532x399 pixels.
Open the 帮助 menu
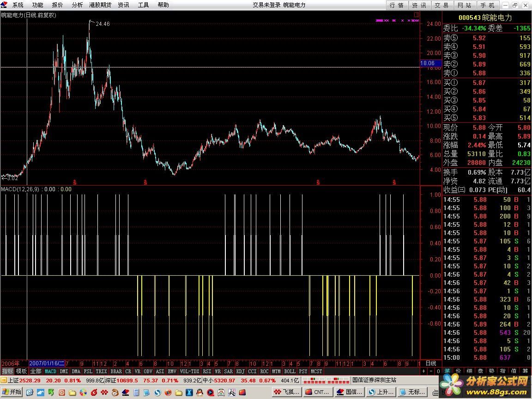163,5
